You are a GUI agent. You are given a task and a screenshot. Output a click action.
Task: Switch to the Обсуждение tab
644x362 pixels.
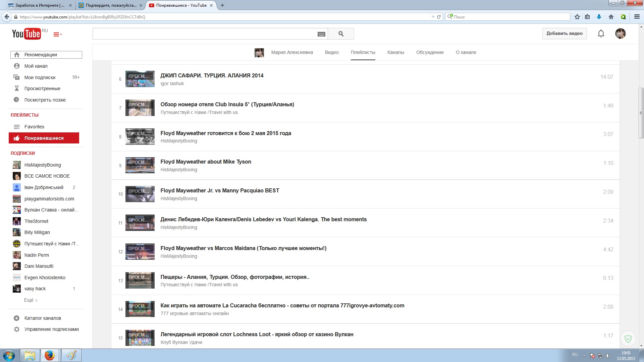[430, 52]
